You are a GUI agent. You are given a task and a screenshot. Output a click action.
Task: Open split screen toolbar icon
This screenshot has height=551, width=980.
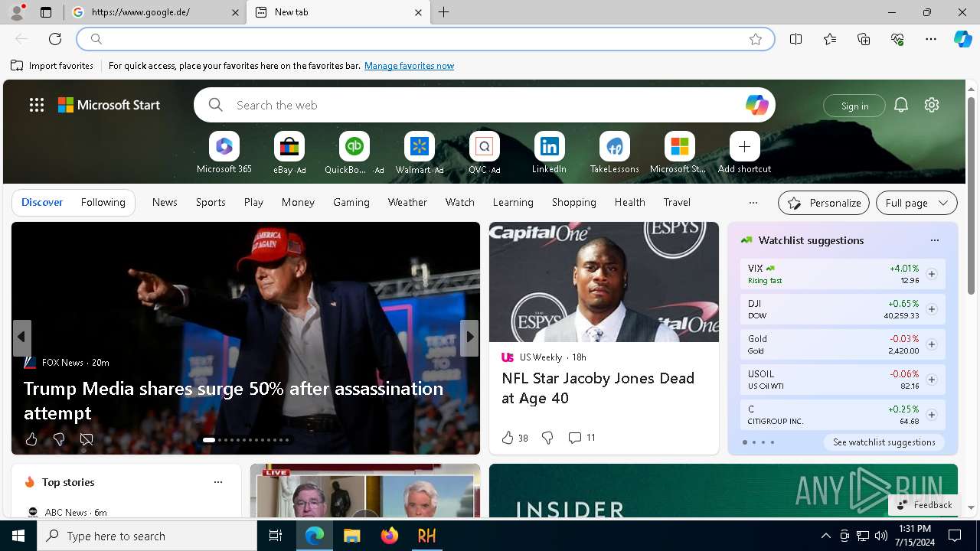pos(796,39)
